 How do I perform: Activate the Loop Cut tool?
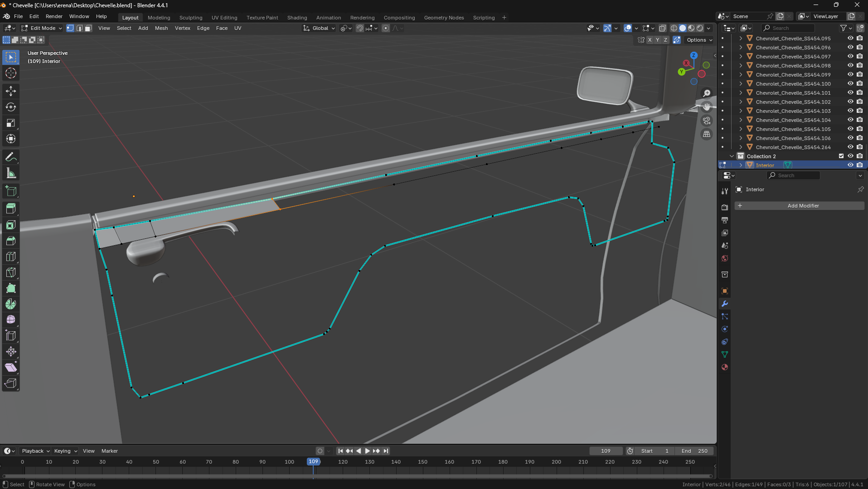click(11, 257)
